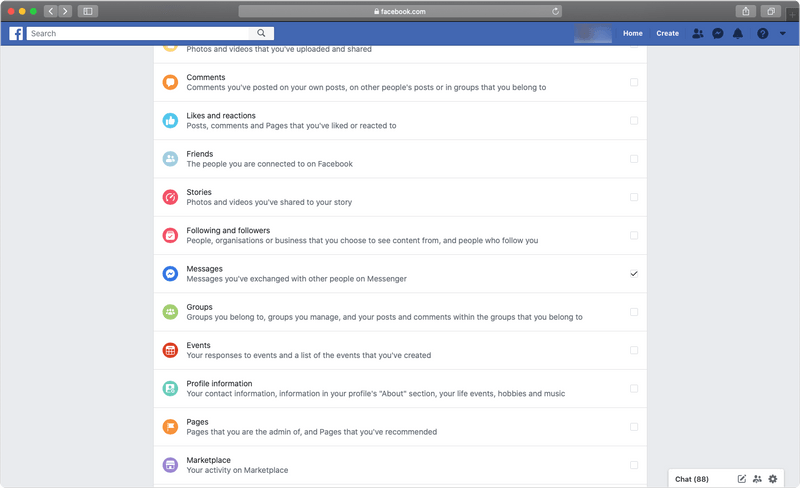
Task: Tick the Profile information checkbox
Action: click(634, 388)
